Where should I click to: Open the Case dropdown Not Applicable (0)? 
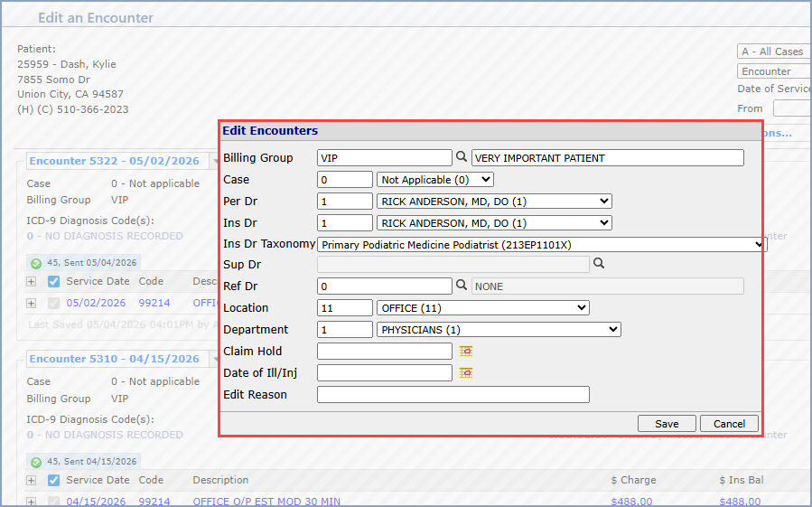coord(435,180)
